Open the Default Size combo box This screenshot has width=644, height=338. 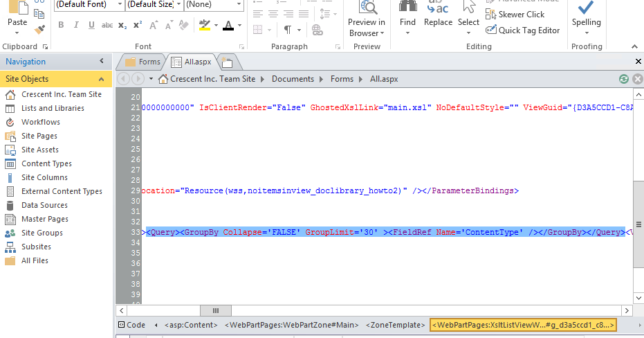(x=154, y=5)
